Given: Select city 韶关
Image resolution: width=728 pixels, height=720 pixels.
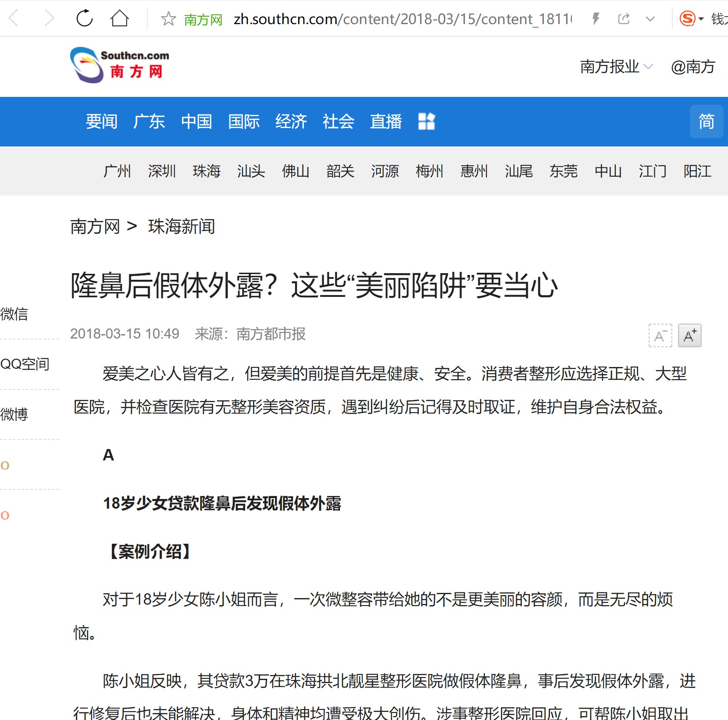Looking at the screenshot, I should point(340,171).
